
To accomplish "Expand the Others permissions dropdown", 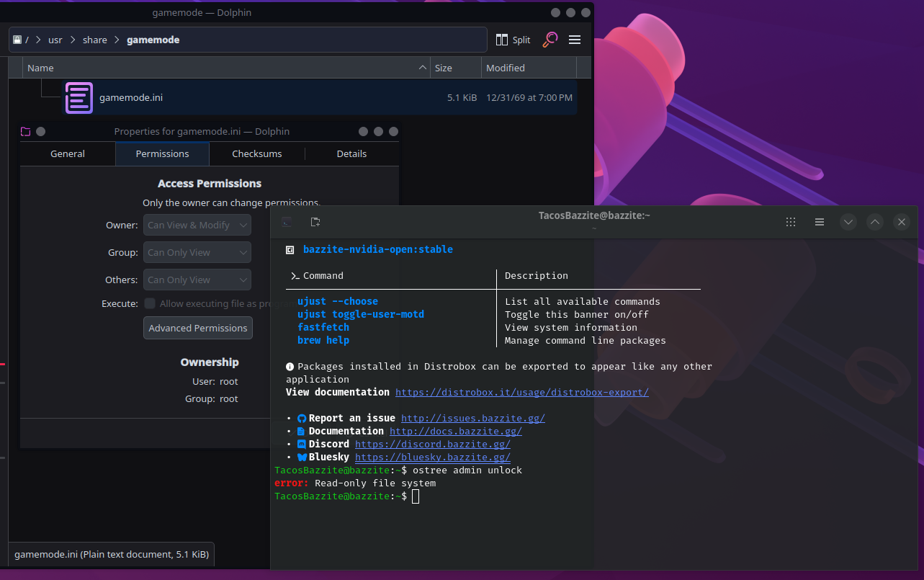I will click(x=197, y=280).
